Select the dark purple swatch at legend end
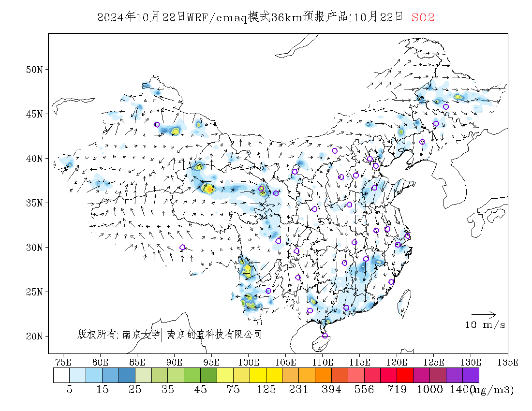Image resolution: width=532 pixels, height=411 pixels. 471,375
